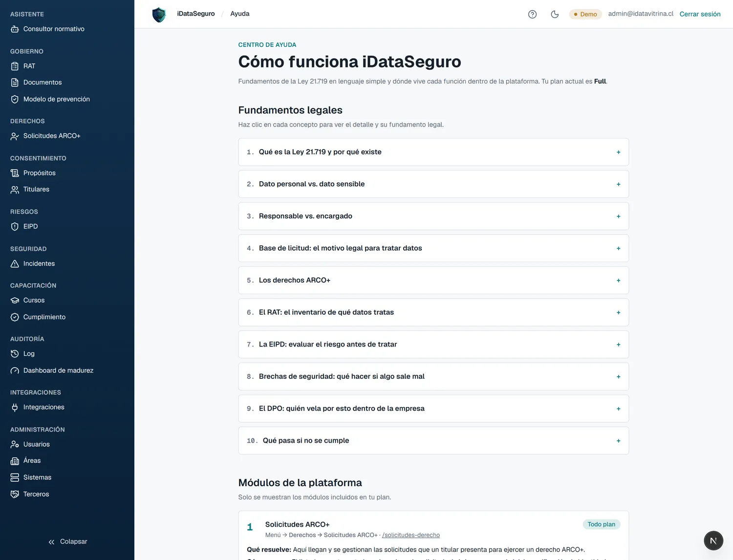Click the collapse double-chevron icon

pos(51,542)
